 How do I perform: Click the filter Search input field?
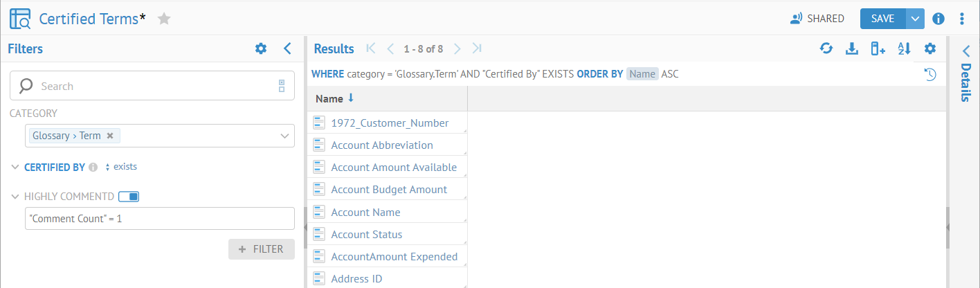(x=152, y=86)
